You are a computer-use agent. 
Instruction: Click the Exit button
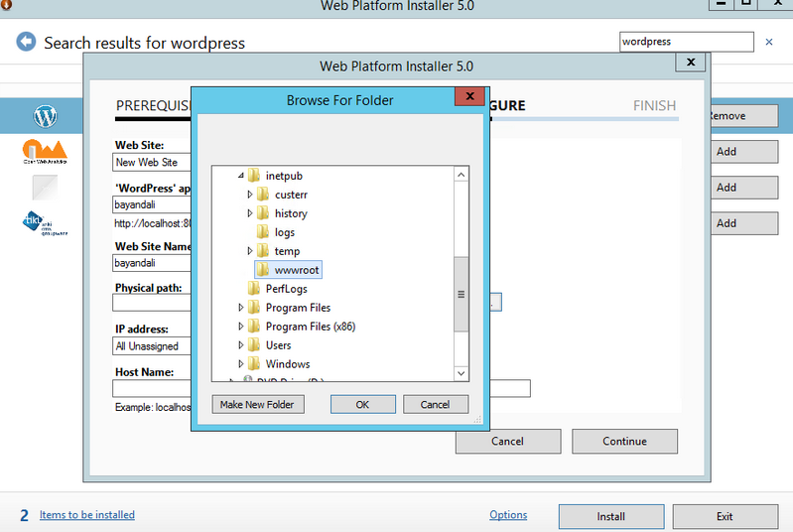coord(725,516)
